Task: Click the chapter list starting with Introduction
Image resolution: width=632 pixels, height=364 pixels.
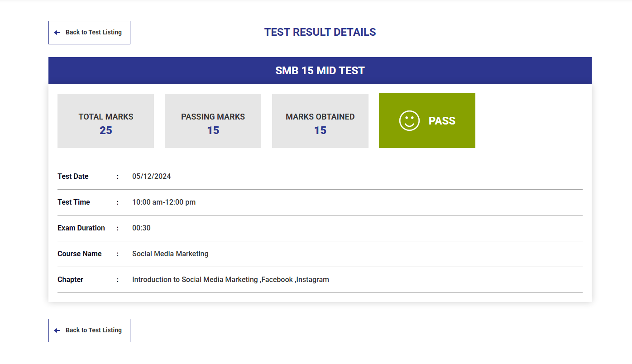Action: (230, 280)
